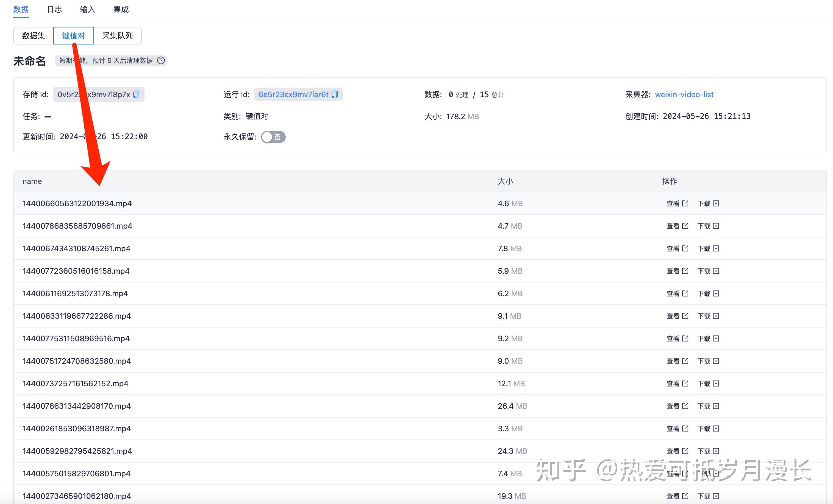Open the 日志 tab
The width and height of the screenshot is (833, 504).
point(54,9)
